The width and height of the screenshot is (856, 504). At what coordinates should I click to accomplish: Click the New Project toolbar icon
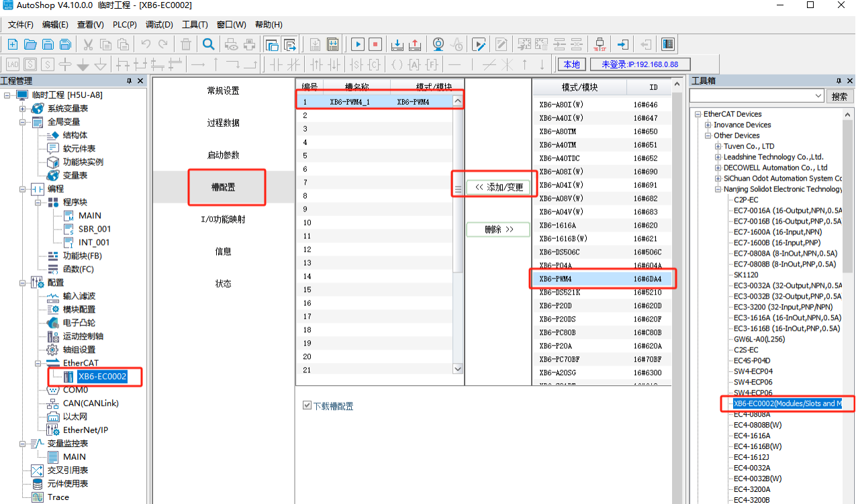click(12, 44)
